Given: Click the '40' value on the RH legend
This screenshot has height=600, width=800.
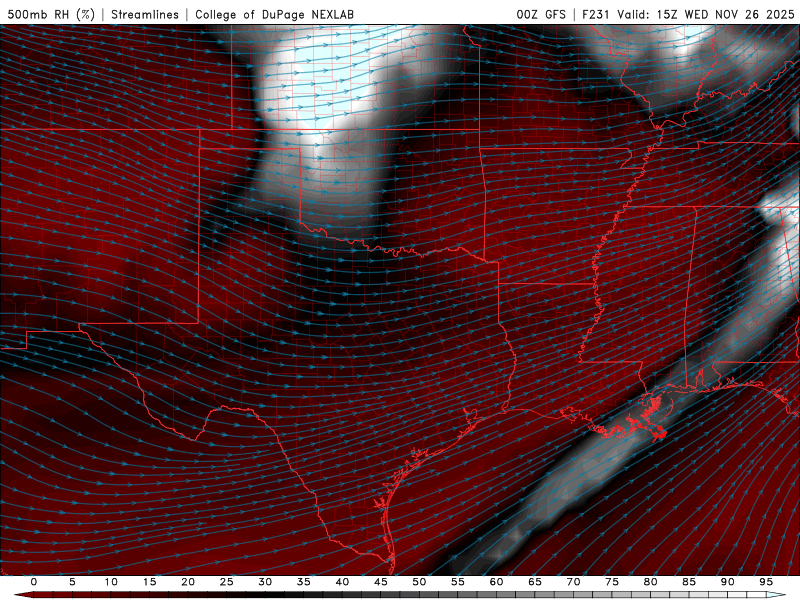Looking at the screenshot, I should (x=342, y=582).
